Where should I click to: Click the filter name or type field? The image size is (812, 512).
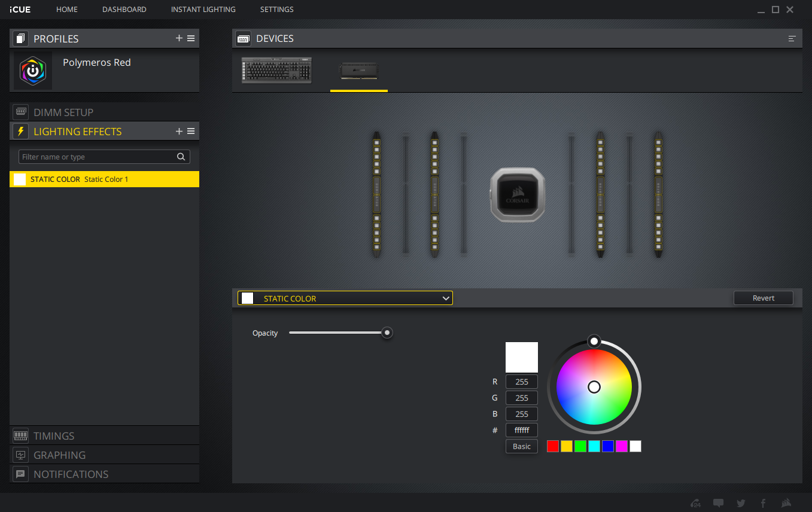point(96,157)
